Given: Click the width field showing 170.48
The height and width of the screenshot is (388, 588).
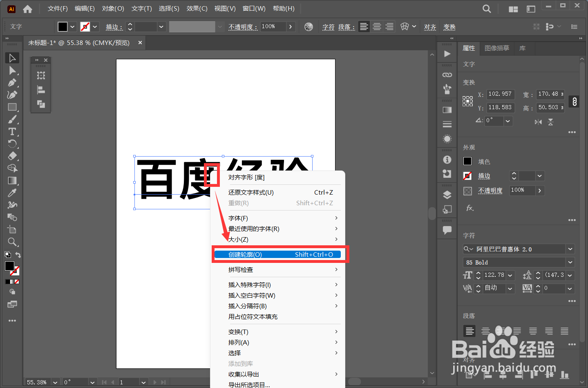Looking at the screenshot, I should (550, 94).
